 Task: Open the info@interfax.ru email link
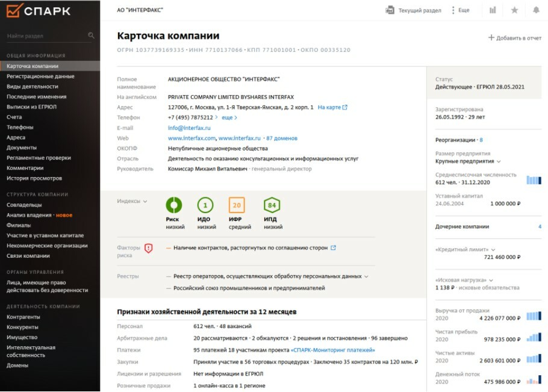189,128
